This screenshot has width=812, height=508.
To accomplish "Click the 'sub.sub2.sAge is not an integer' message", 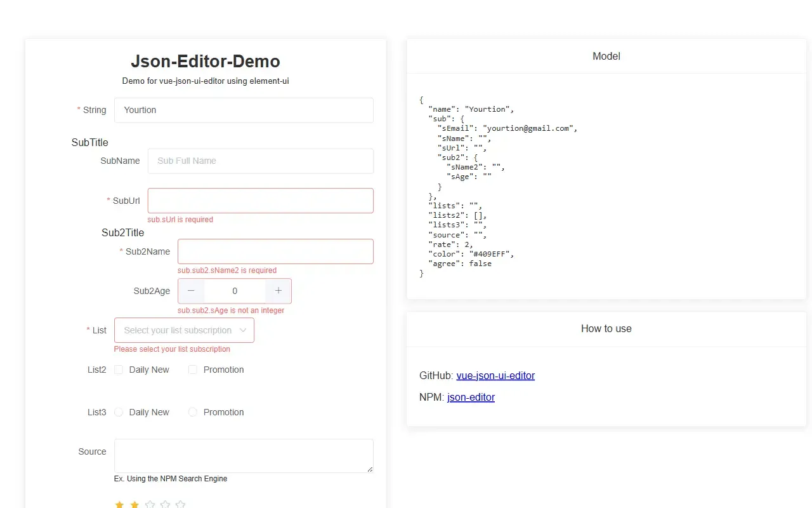I will 231,311.
